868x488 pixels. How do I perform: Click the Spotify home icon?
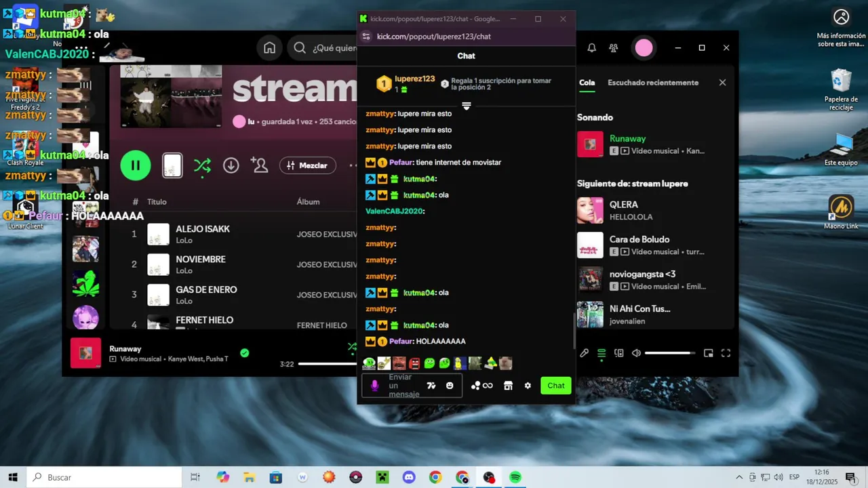269,47
